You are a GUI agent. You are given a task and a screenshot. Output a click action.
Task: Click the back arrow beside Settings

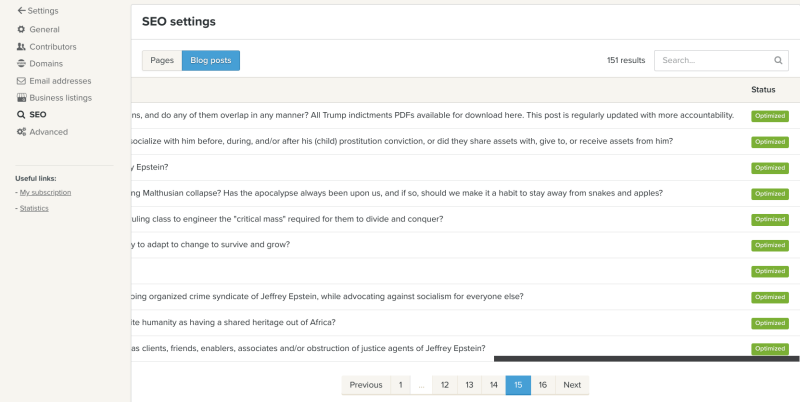tap(21, 11)
